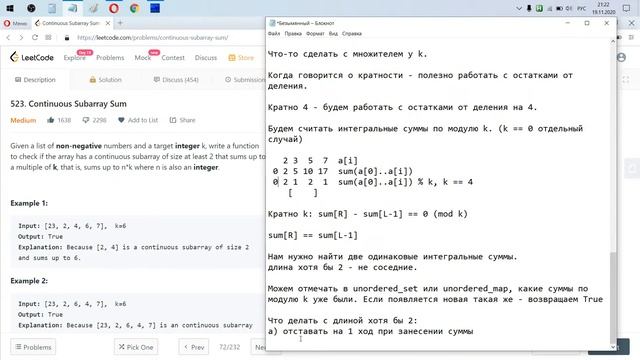Maximize the Notepad window

coord(587,23)
